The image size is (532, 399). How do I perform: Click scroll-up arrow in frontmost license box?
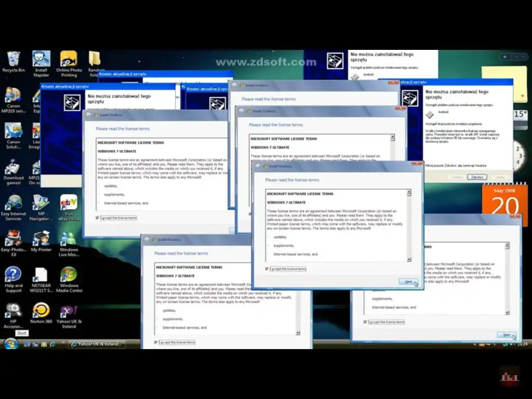[409, 192]
